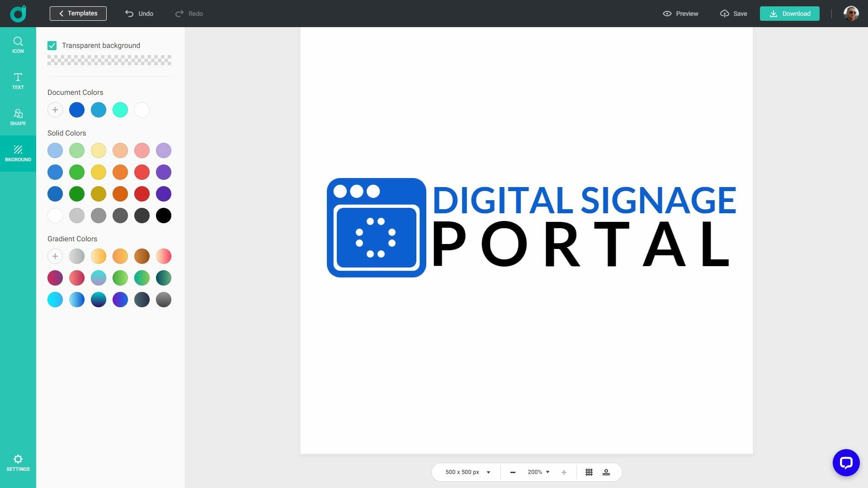Click the transparent checkerboard background preview
The image size is (868, 488).
coord(109,60)
